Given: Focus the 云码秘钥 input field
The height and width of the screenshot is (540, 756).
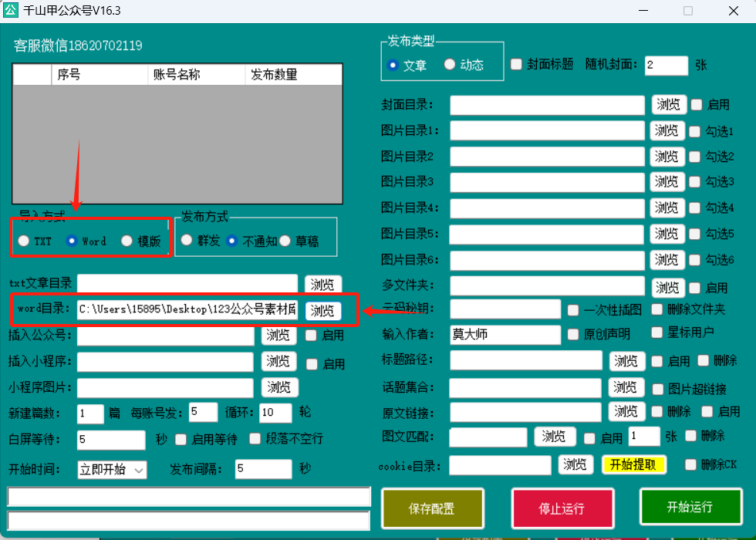Looking at the screenshot, I should (505, 309).
